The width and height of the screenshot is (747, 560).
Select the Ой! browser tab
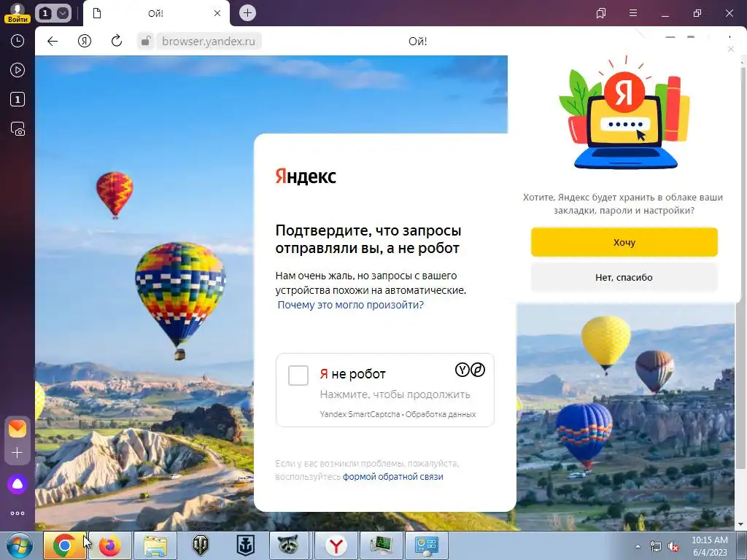click(156, 13)
